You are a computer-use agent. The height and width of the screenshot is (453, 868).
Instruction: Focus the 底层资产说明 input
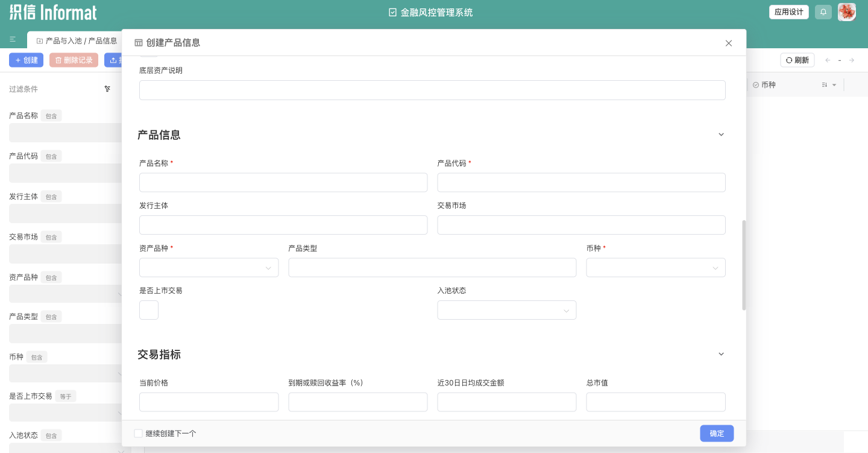coord(432,90)
